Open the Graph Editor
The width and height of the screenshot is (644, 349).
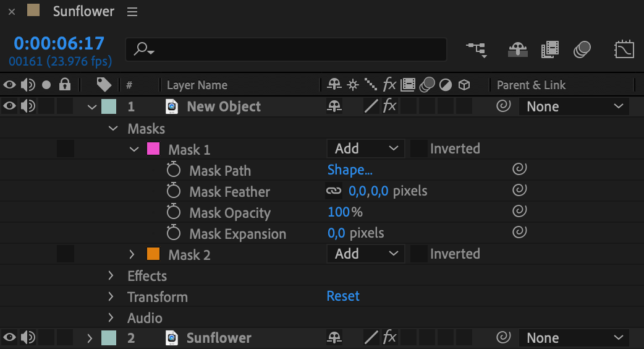pos(624,50)
